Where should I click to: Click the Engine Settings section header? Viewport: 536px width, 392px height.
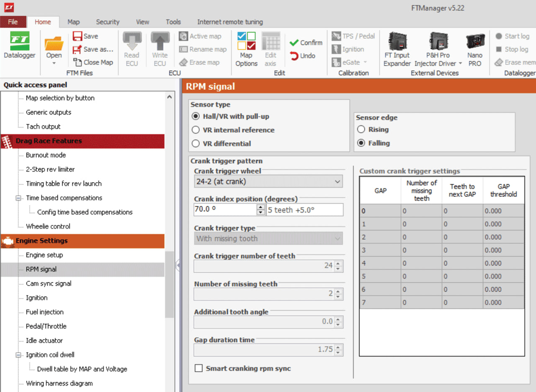(x=82, y=241)
